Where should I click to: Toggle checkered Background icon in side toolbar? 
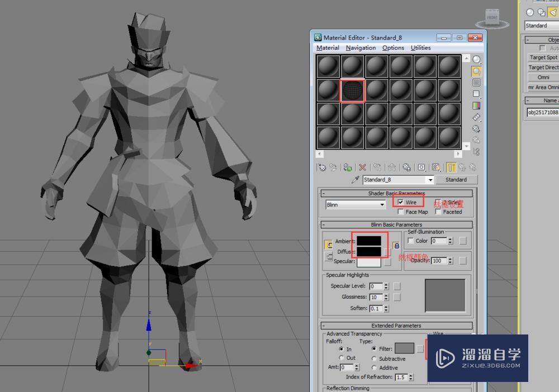coord(476,83)
